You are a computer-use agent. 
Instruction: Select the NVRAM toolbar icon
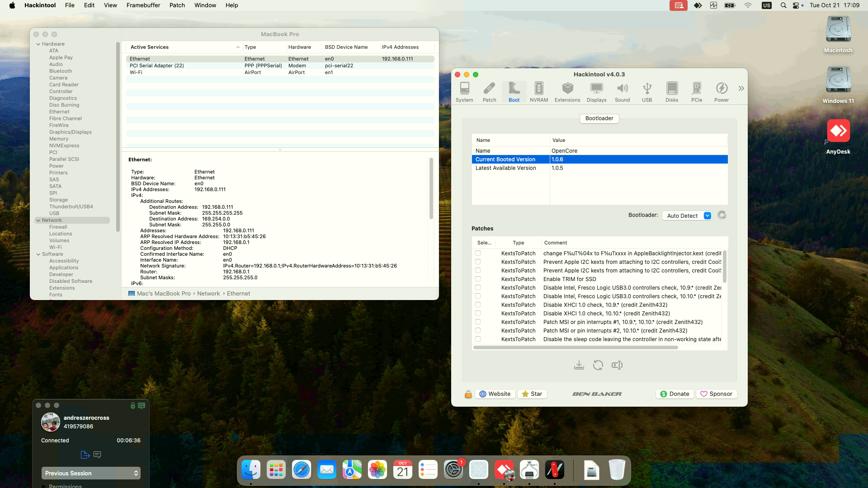pyautogui.click(x=539, y=92)
